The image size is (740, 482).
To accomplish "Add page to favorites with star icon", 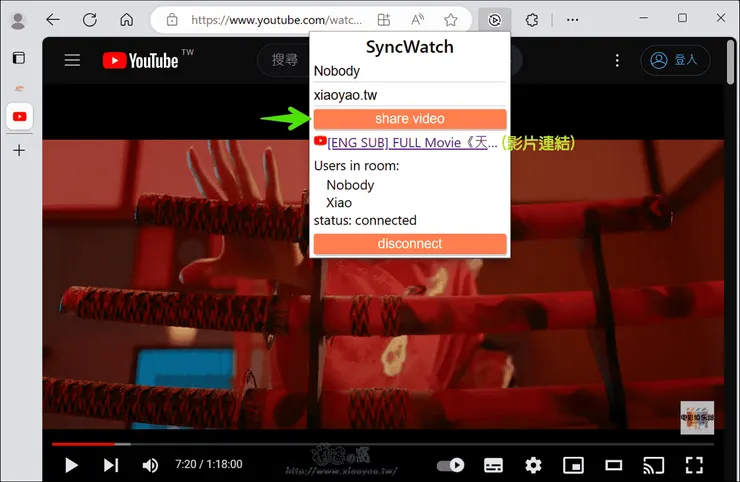I will (451, 20).
